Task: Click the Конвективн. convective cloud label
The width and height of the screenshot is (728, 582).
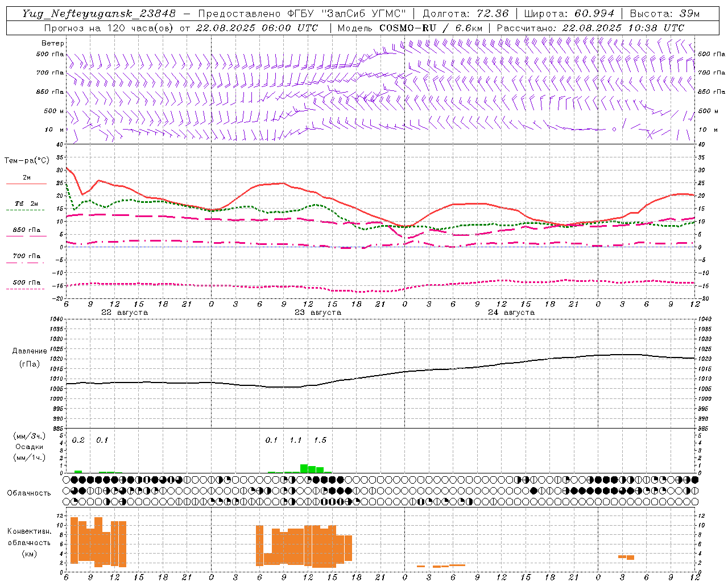Action: (29, 531)
